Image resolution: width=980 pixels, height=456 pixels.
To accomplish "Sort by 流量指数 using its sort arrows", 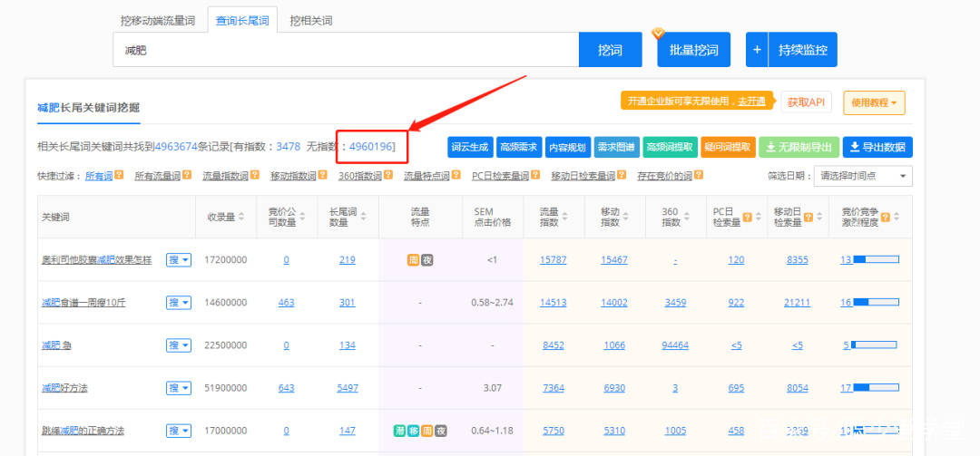I will pos(565,218).
